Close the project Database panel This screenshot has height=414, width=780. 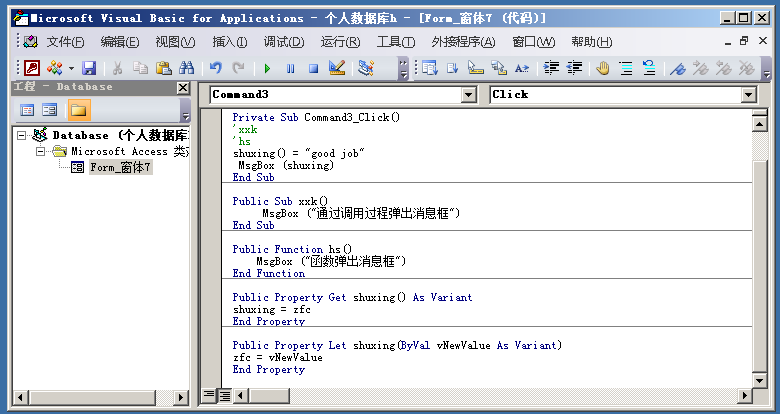pyautogui.click(x=183, y=88)
